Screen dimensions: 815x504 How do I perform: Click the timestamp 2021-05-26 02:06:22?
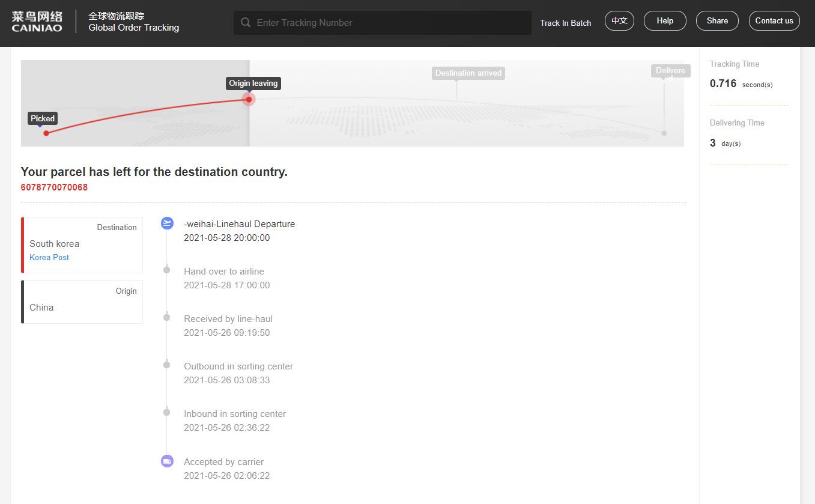227,476
